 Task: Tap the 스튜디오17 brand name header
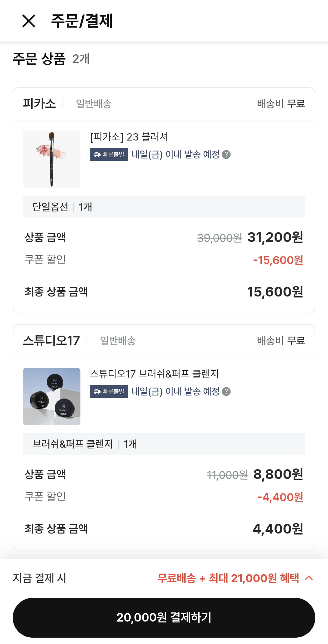pos(51,341)
